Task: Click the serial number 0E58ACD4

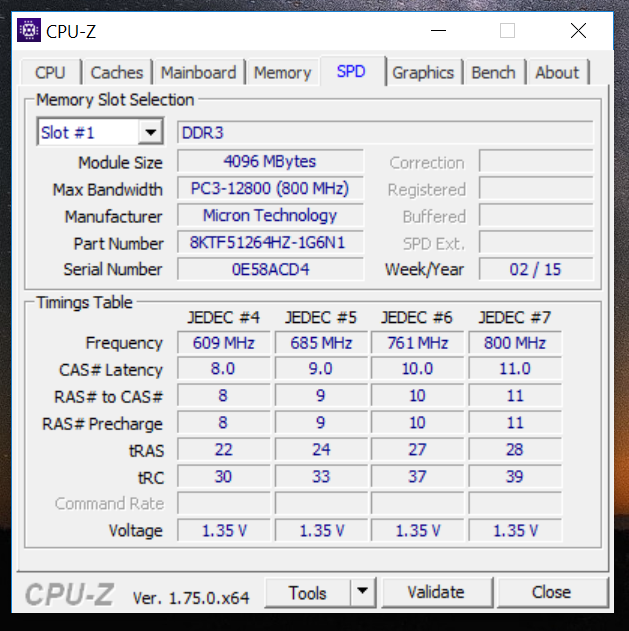Action: [x=270, y=269]
